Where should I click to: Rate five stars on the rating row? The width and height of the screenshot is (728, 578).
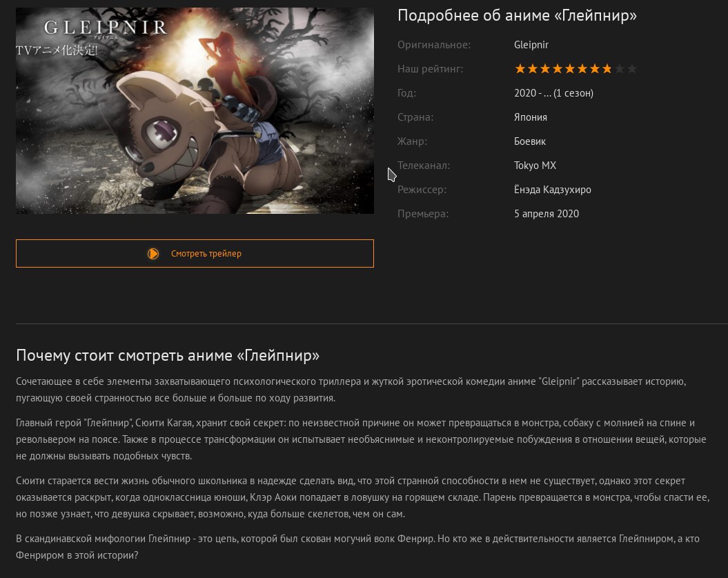570,69
